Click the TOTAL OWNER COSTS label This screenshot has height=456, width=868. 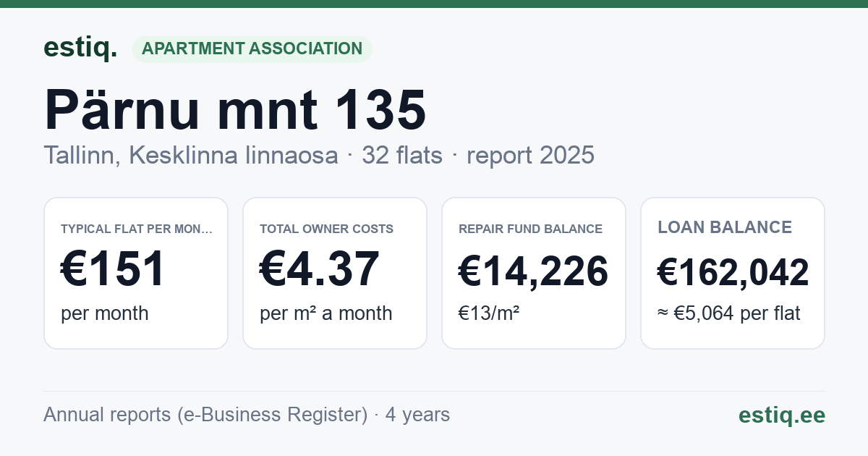pos(327,229)
